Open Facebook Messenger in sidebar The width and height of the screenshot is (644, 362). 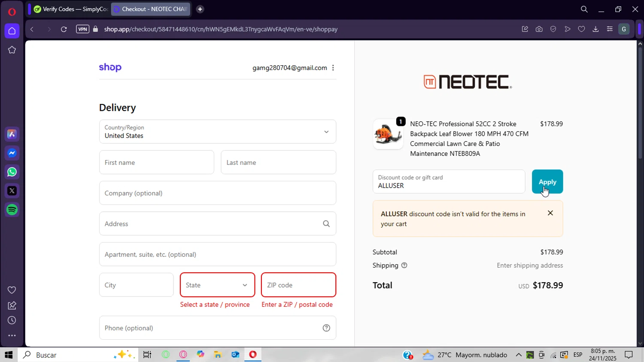click(x=12, y=153)
